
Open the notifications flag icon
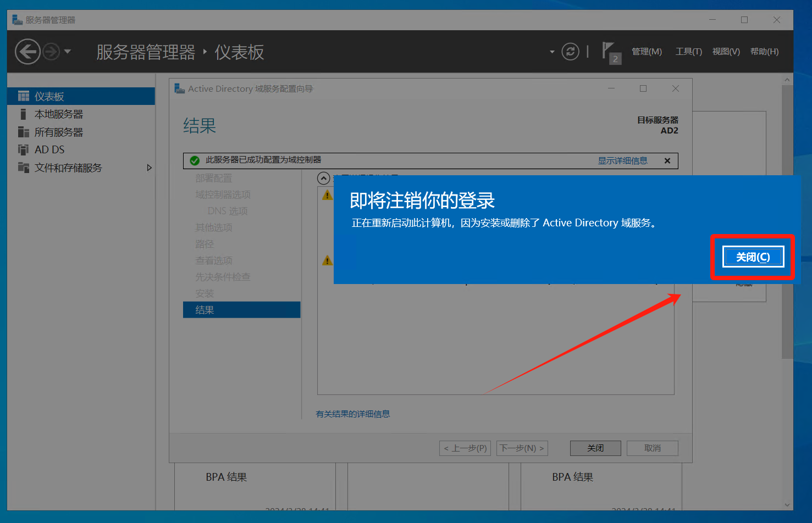coord(609,52)
